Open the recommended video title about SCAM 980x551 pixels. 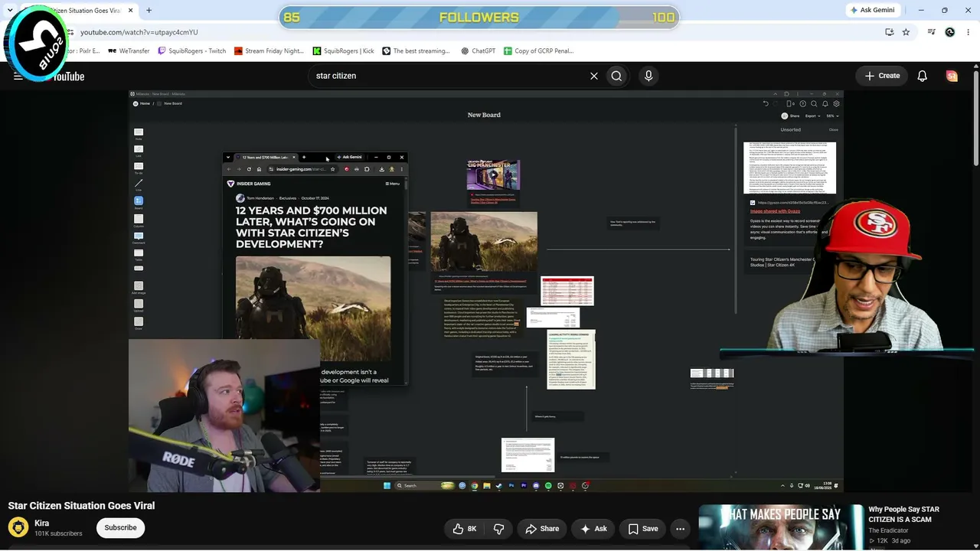(903, 514)
